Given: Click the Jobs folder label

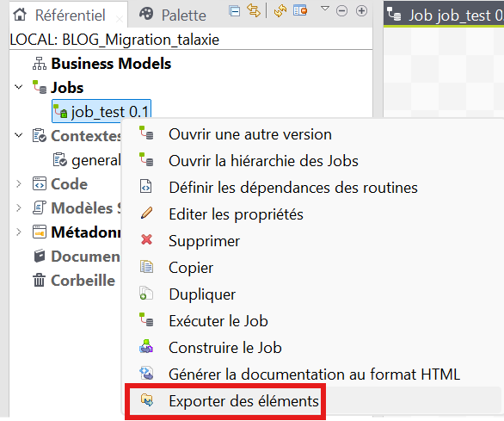Looking at the screenshot, I should tap(67, 88).
